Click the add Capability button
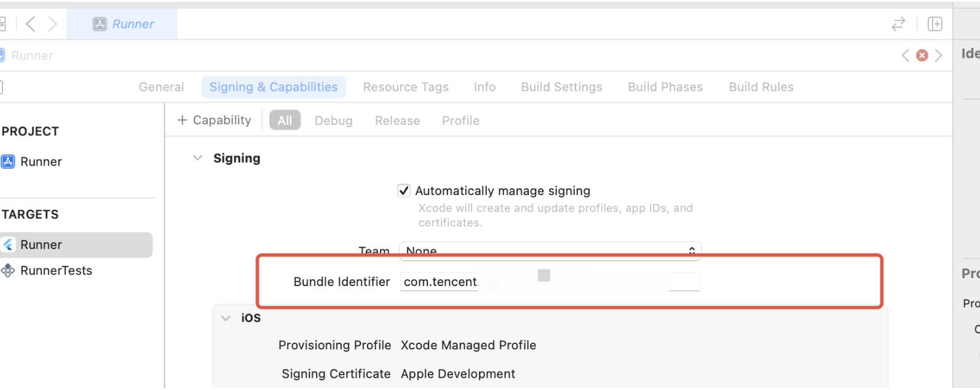 tap(214, 121)
